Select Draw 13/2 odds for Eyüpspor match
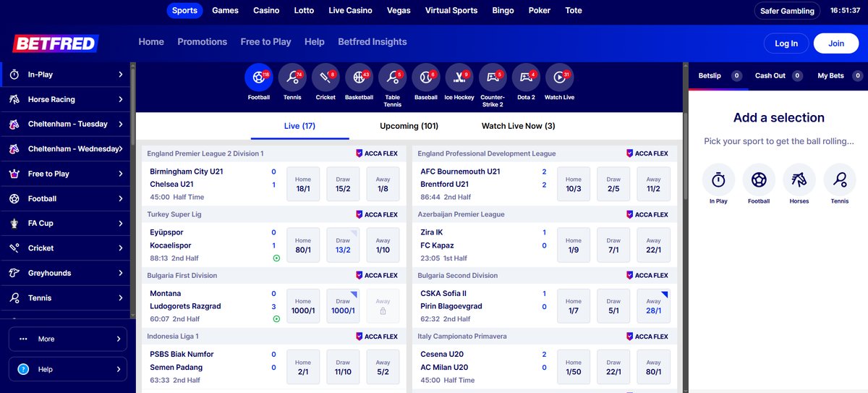 (x=343, y=245)
